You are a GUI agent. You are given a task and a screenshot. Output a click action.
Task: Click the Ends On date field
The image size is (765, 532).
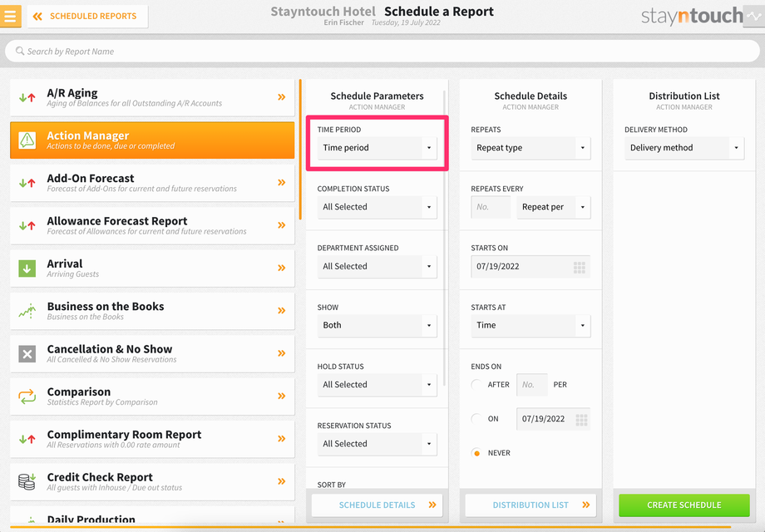click(x=553, y=419)
